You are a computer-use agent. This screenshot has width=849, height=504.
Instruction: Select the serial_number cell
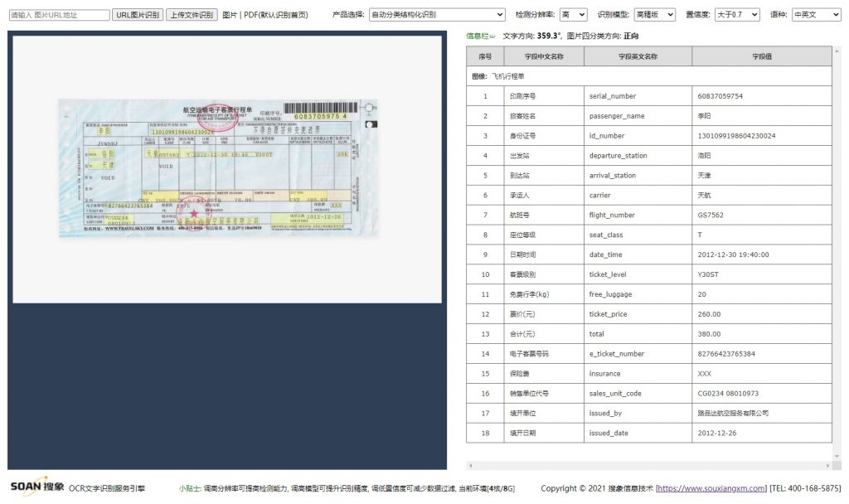pos(638,96)
